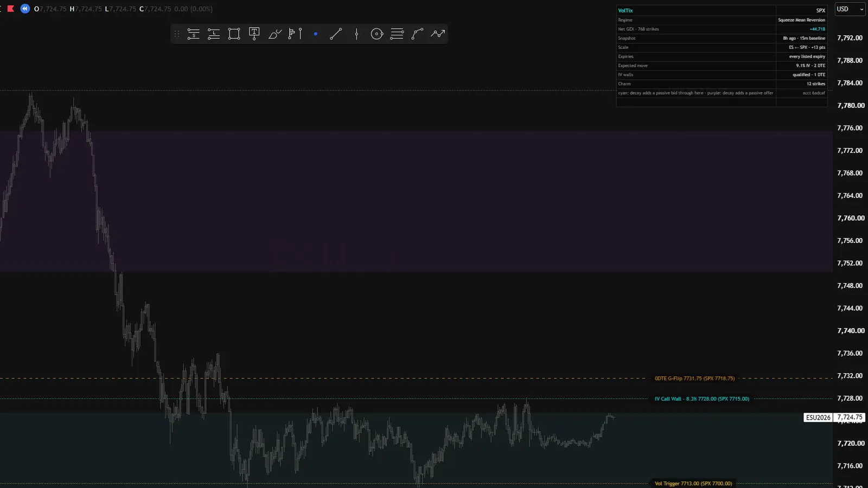Select the arrow Path tool
Image resolution: width=868 pixels, height=488 pixels.
(x=438, y=34)
